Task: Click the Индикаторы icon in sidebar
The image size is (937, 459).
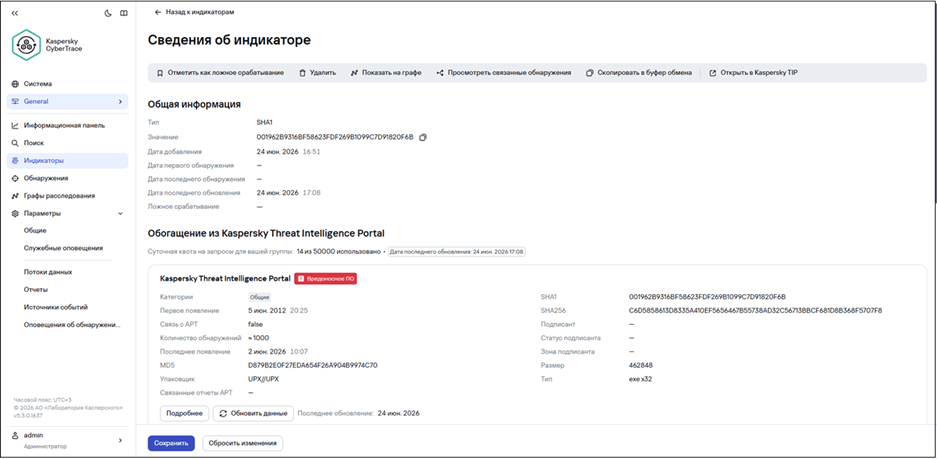Action: [16, 161]
